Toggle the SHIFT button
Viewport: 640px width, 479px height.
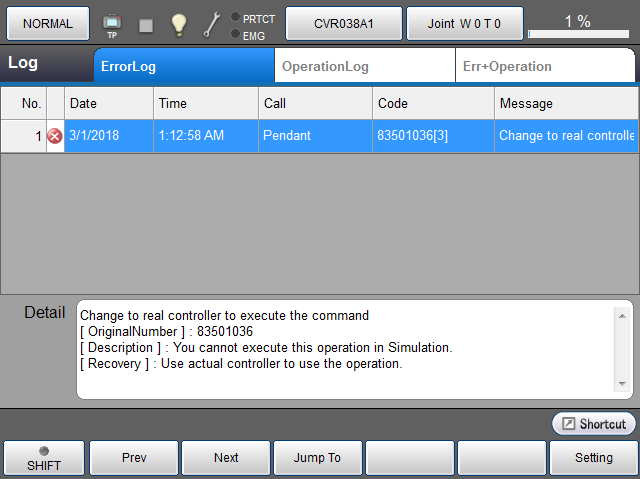tap(43, 458)
